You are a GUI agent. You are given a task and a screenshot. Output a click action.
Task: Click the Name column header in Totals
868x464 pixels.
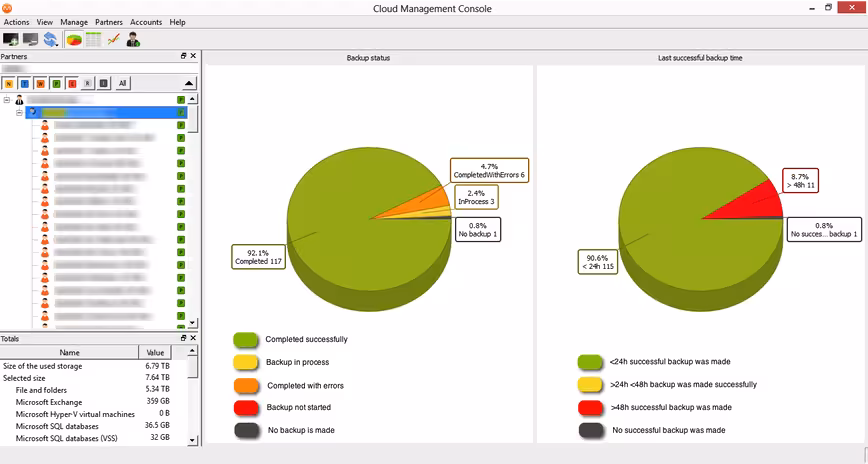click(x=69, y=352)
